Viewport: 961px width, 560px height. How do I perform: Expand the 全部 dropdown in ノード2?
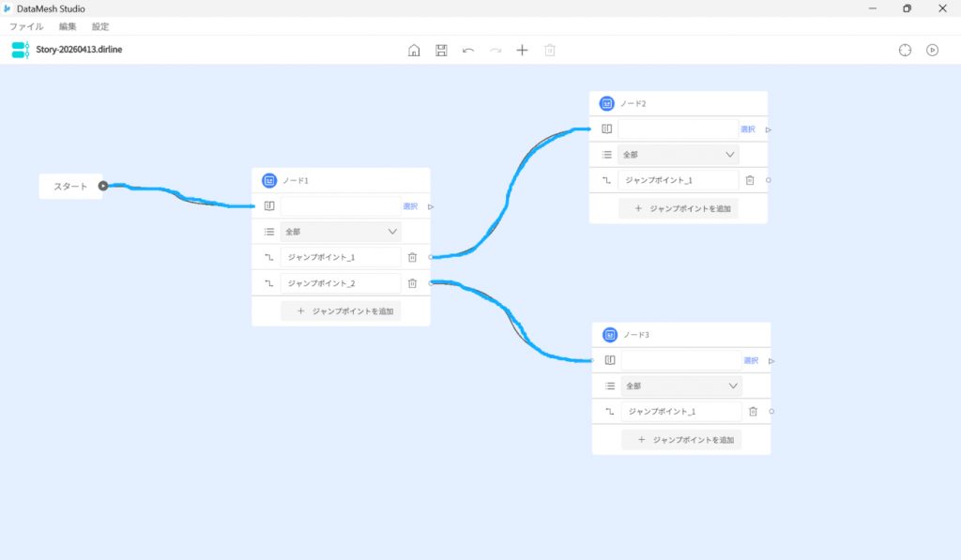[x=679, y=155]
